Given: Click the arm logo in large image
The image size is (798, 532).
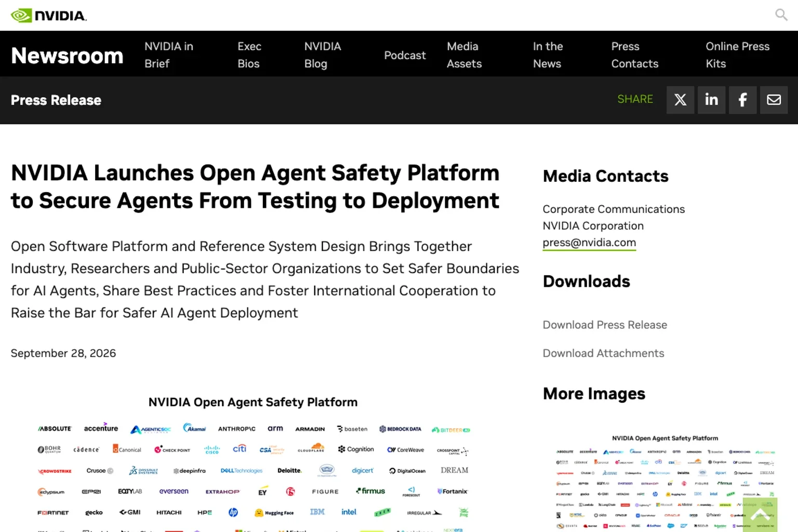Looking at the screenshot, I should pos(275,429).
